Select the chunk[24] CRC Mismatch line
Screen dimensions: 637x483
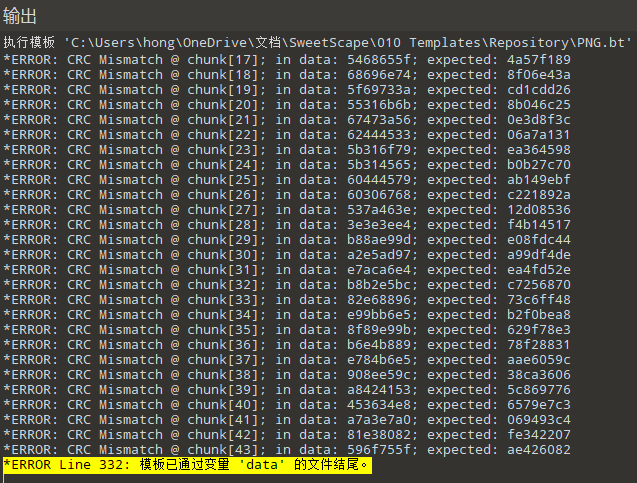click(x=287, y=165)
